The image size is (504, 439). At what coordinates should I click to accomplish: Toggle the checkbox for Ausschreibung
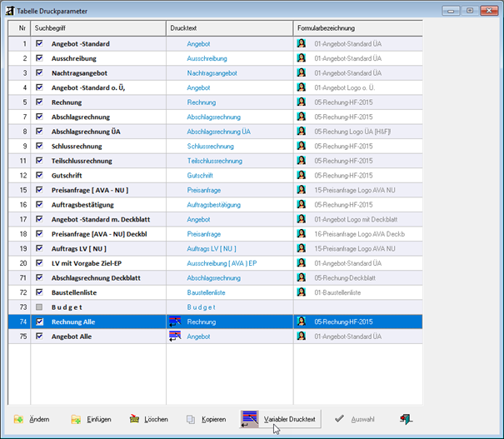coord(39,59)
